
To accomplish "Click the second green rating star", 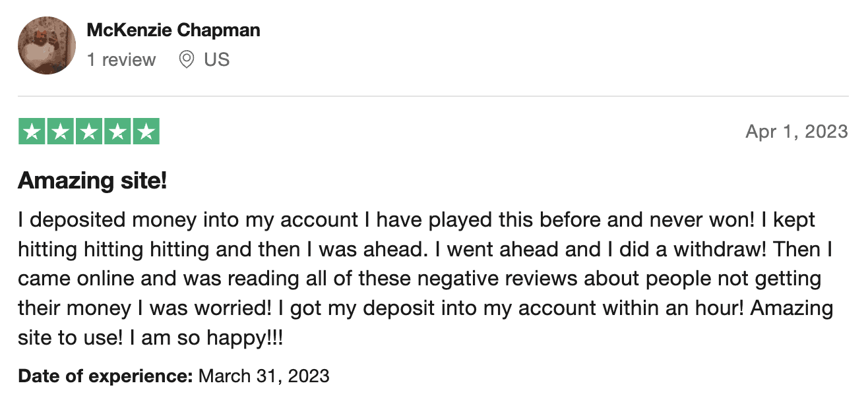I will (x=61, y=132).
